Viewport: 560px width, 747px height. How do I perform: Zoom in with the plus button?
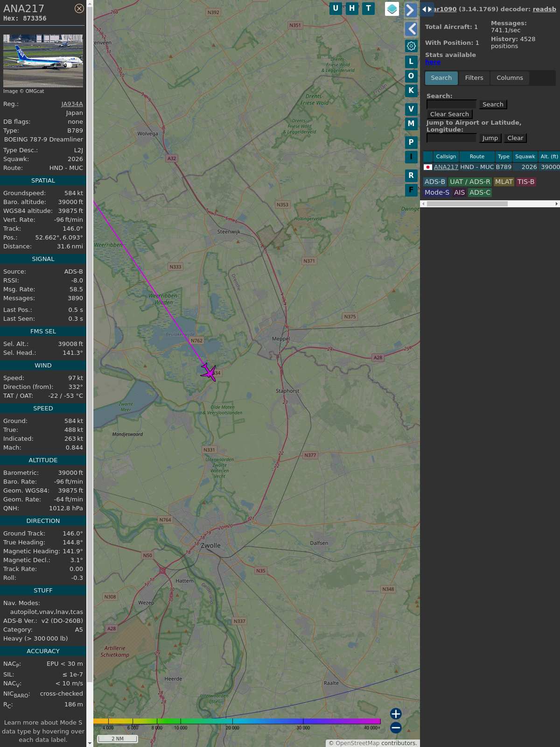396,713
